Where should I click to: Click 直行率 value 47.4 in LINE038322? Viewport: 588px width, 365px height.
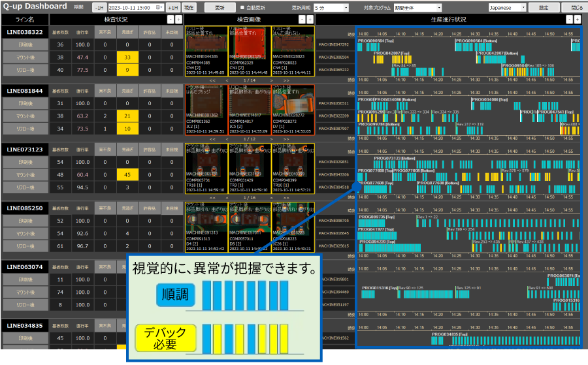tap(82, 57)
